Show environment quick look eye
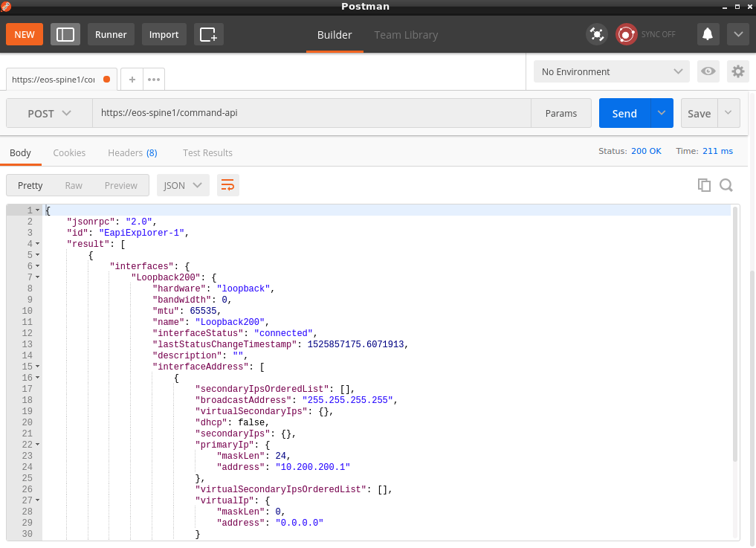 pos(708,71)
